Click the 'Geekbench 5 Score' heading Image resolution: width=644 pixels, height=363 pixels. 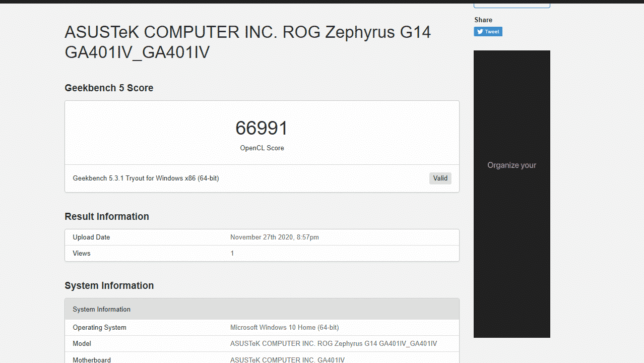(109, 88)
